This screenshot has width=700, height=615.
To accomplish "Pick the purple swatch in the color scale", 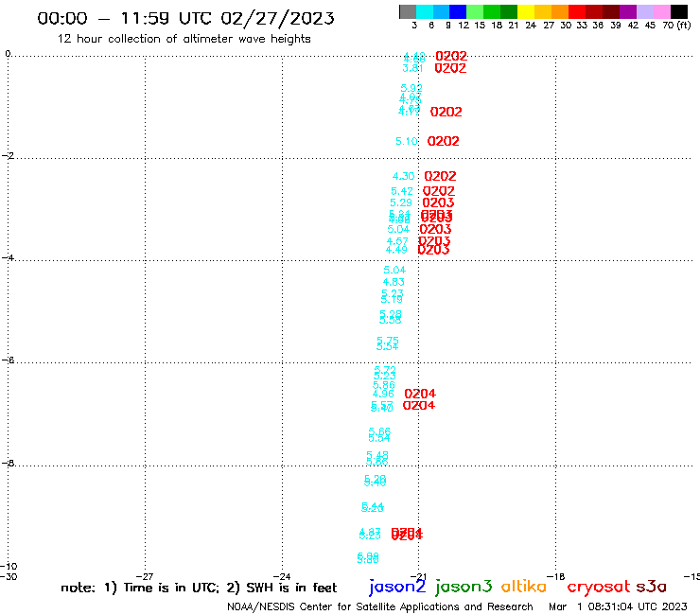I will point(628,11).
